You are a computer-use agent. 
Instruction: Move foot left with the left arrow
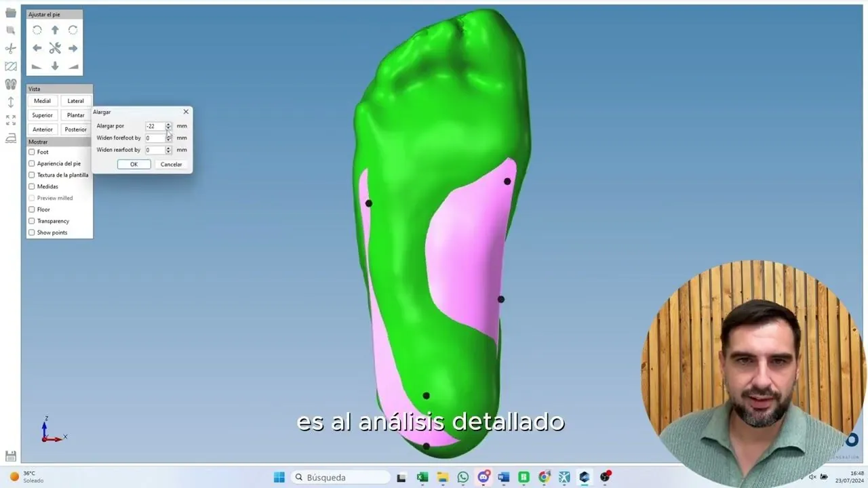tap(37, 48)
